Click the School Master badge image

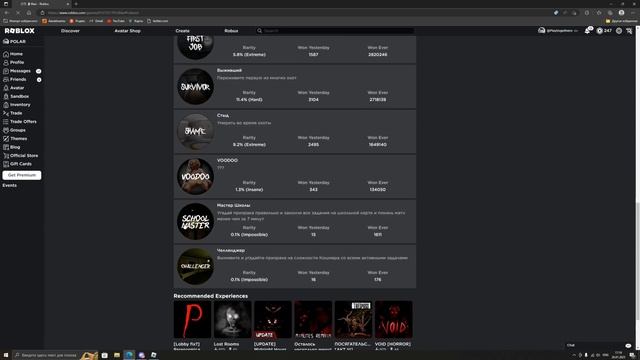(x=195, y=221)
